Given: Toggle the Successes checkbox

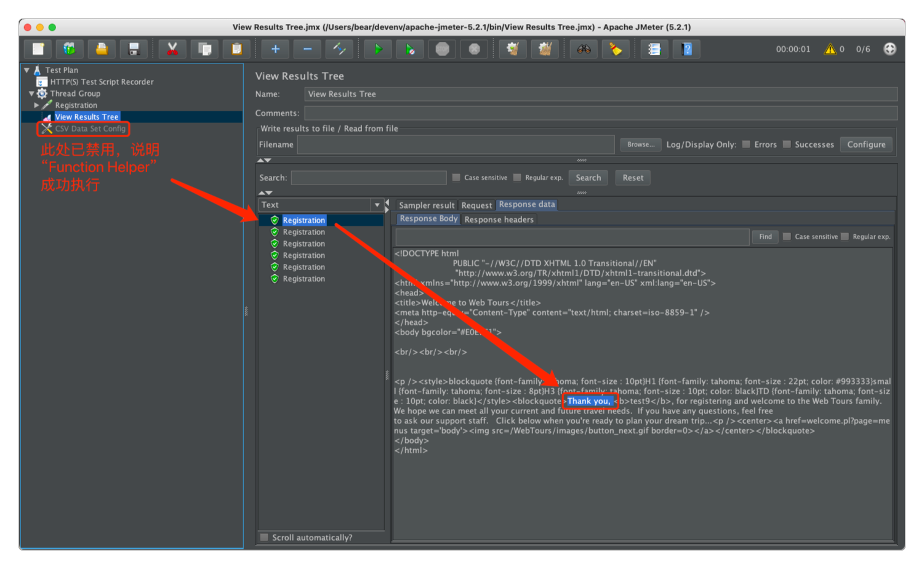Looking at the screenshot, I should [787, 145].
